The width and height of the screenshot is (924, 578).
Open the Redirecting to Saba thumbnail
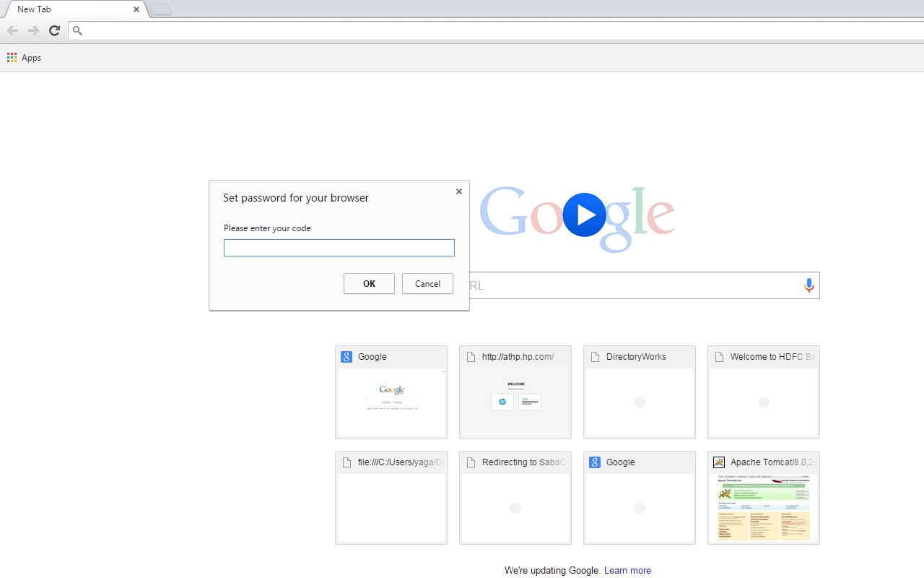[515, 498]
